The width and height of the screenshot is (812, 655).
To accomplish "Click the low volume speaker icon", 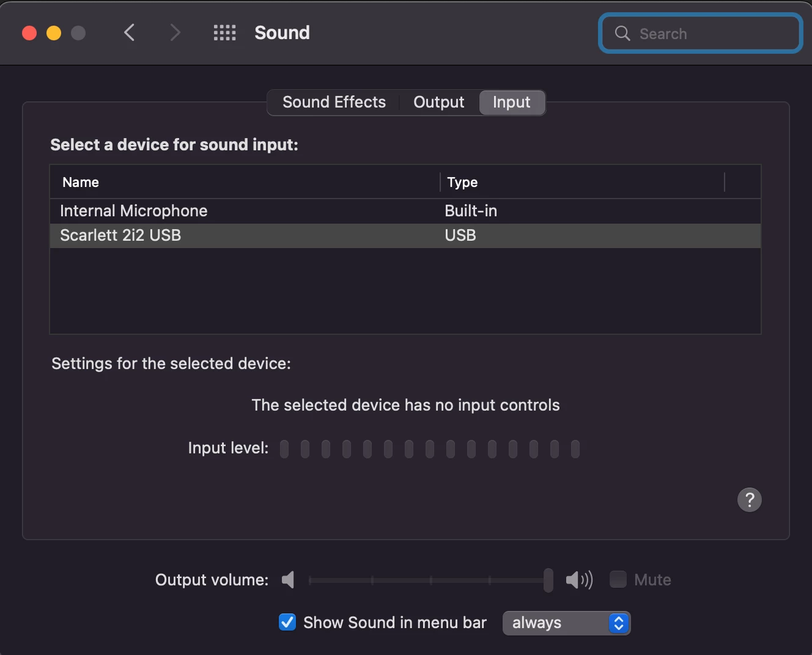I will [x=288, y=579].
